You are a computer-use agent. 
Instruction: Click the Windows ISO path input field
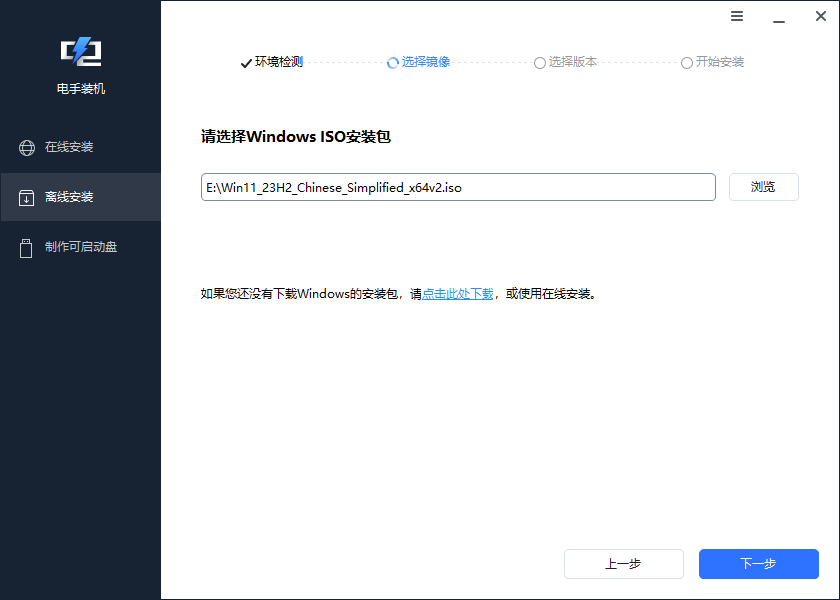pyautogui.click(x=457, y=187)
